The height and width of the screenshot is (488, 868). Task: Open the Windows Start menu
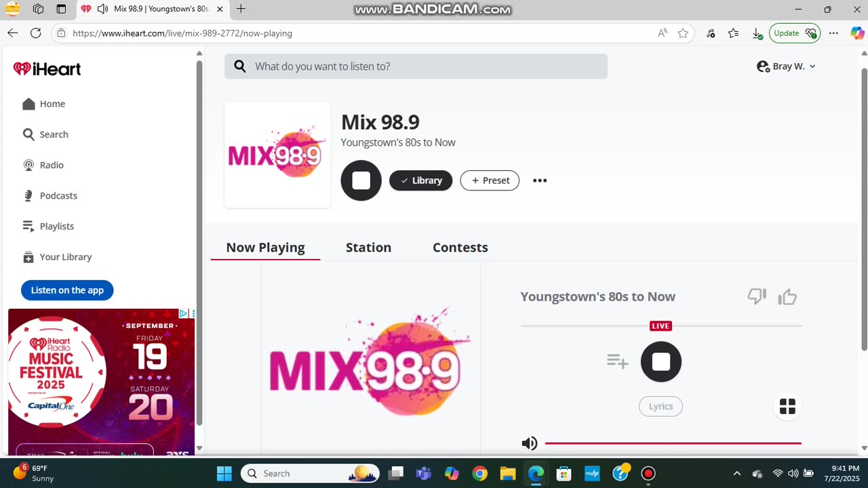coord(224,473)
